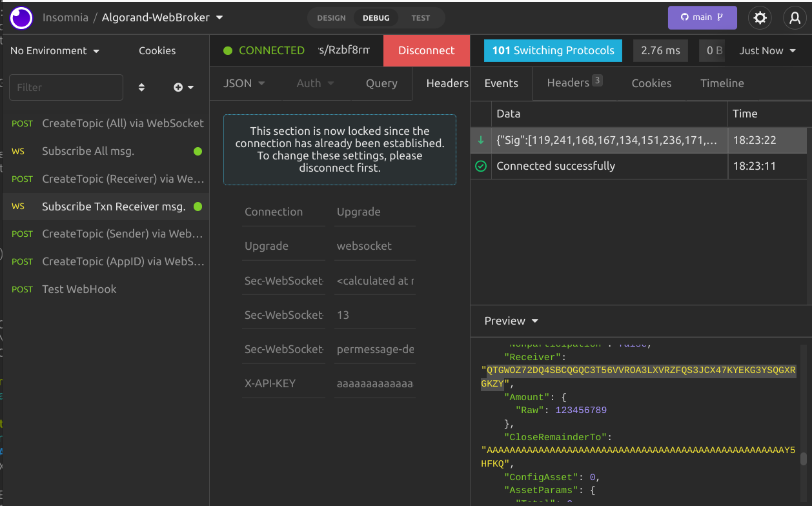Image resolution: width=812 pixels, height=506 pixels.
Task: Open Cookies manager
Action: pyautogui.click(x=157, y=50)
